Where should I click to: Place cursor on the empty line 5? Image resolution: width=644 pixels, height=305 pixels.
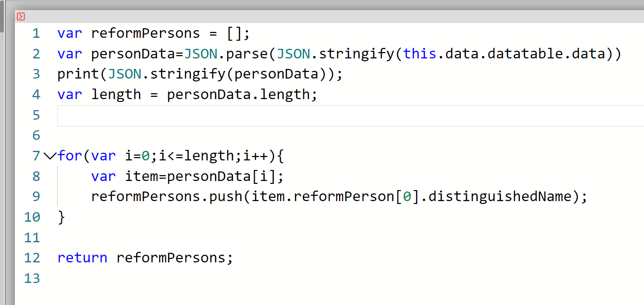tap(336, 115)
